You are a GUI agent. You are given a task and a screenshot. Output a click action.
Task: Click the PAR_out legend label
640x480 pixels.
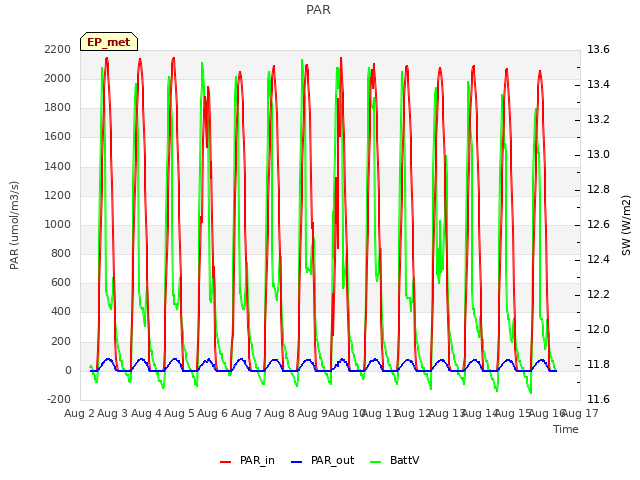click(332, 460)
